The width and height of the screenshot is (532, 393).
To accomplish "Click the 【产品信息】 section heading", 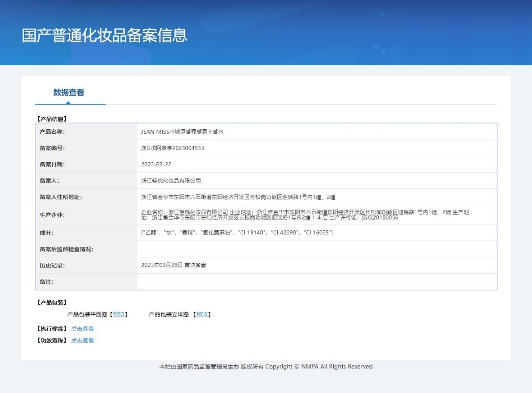I will [x=51, y=119].
